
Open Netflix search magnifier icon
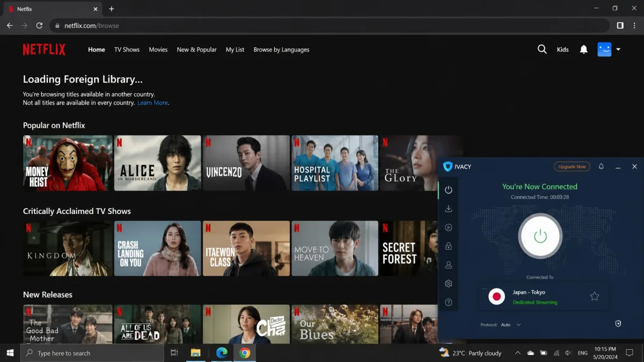pyautogui.click(x=542, y=49)
